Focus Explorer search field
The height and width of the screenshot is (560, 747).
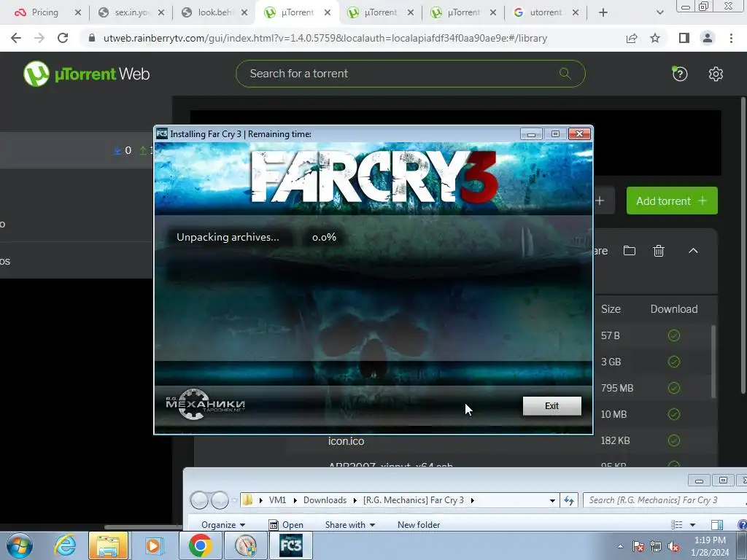tap(665, 500)
